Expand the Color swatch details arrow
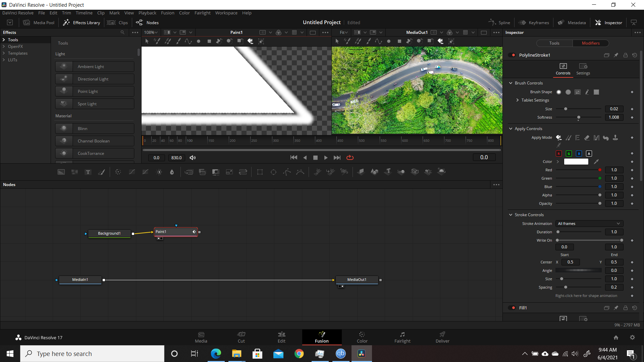The image size is (644, 362). (x=558, y=162)
